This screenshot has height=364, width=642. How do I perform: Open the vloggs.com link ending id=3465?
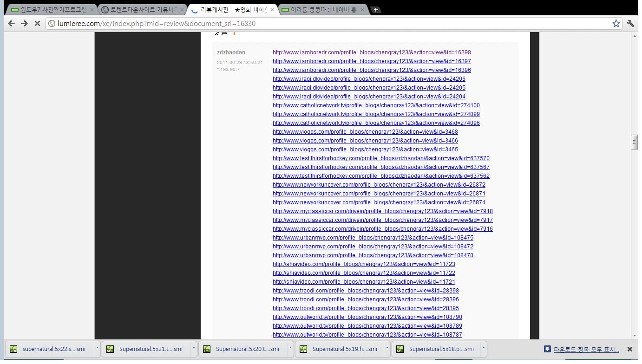365,149
